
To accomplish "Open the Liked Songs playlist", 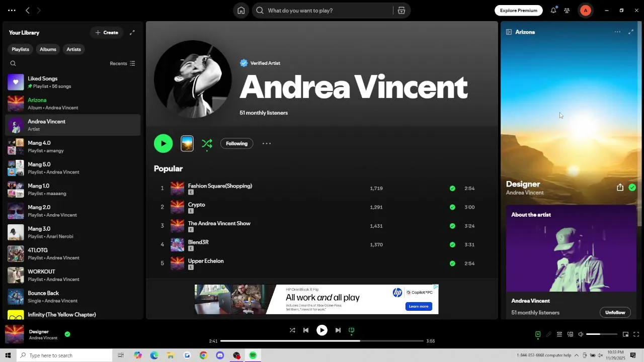I will (x=73, y=82).
